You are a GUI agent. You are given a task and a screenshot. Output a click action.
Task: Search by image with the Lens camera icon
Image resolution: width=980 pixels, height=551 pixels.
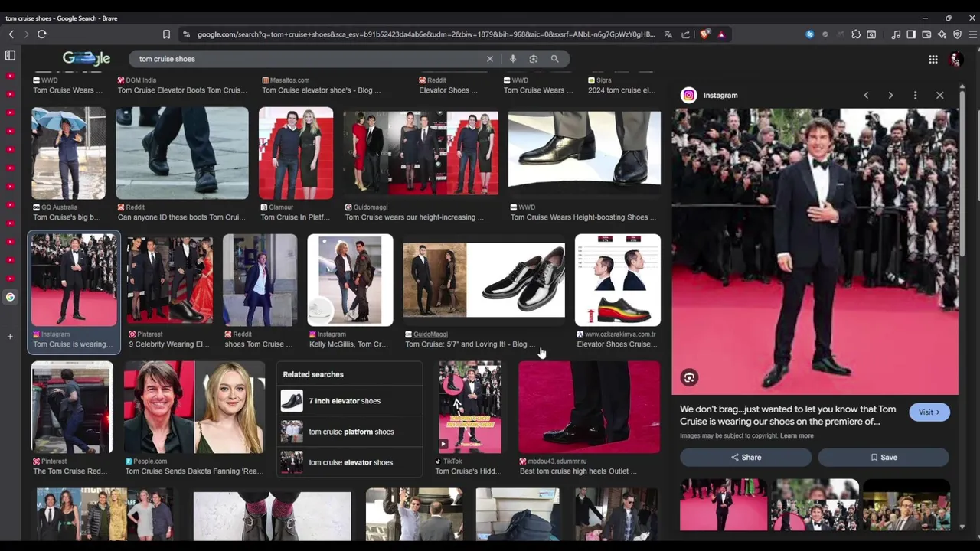(534, 59)
